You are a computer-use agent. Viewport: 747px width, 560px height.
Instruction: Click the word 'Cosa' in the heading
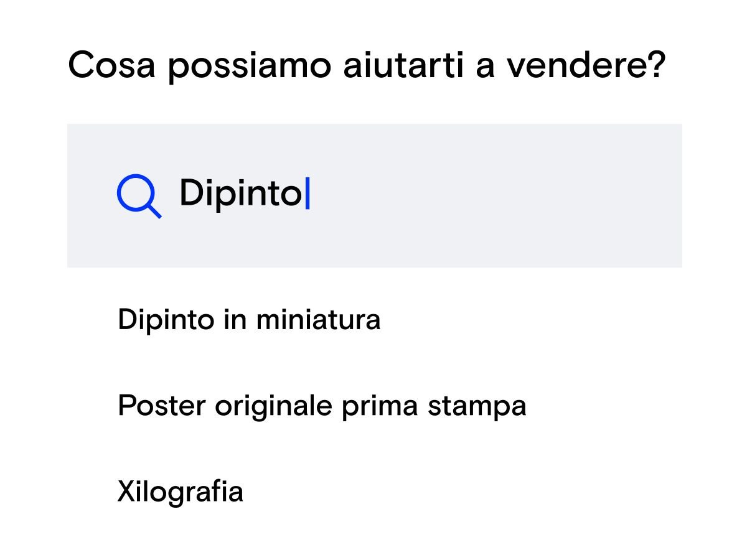pyautogui.click(x=111, y=66)
